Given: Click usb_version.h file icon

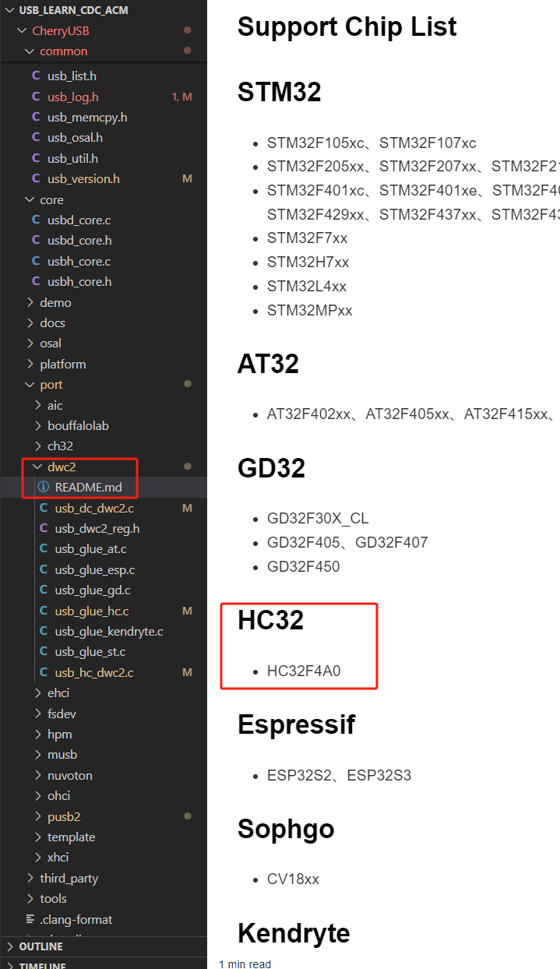Looking at the screenshot, I should click(x=36, y=179).
